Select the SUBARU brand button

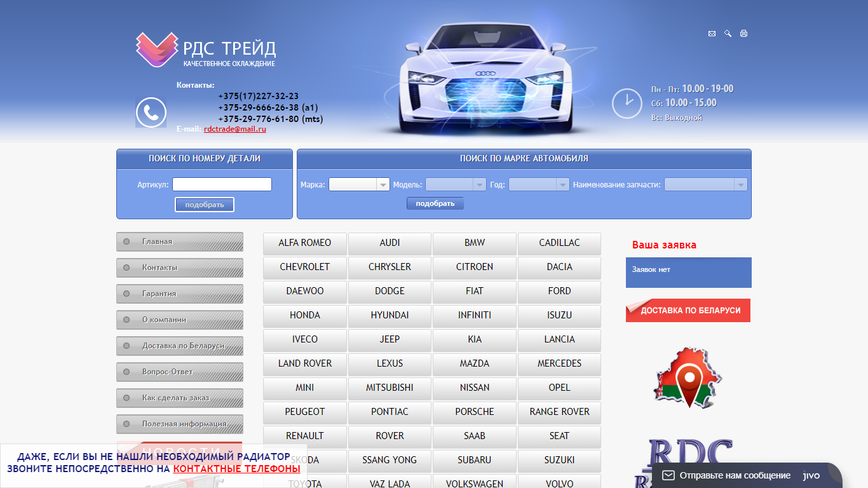475,461
